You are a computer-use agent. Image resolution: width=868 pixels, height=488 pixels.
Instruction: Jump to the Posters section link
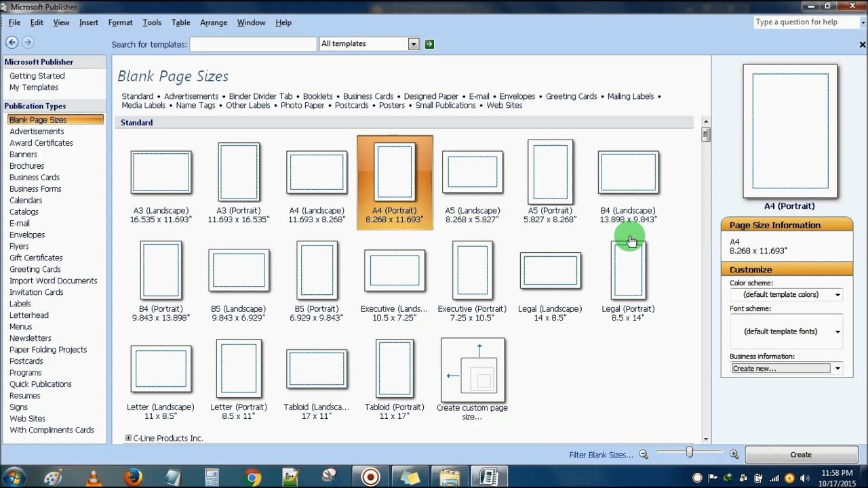[392, 105]
